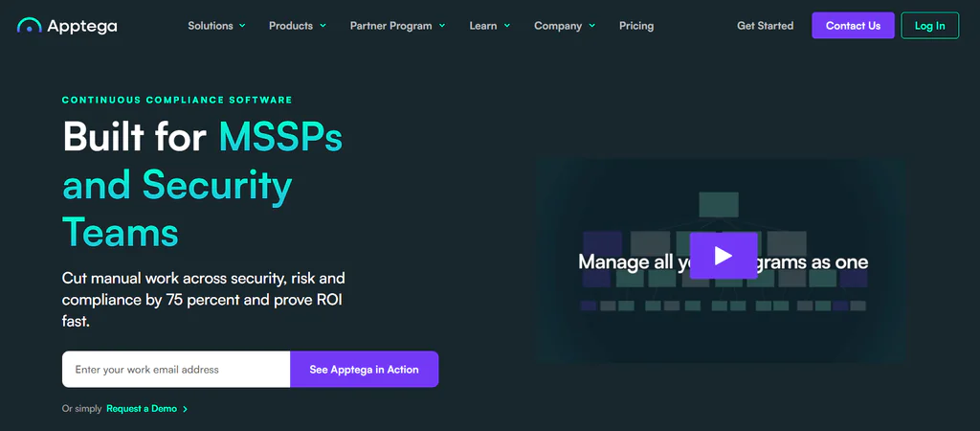Open the Partner Program menu

[x=390, y=26]
